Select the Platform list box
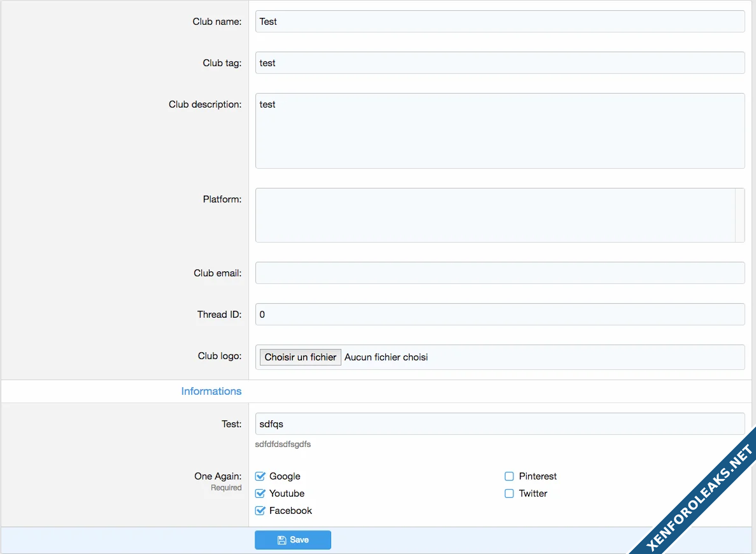This screenshot has width=756, height=554. pos(494,215)
